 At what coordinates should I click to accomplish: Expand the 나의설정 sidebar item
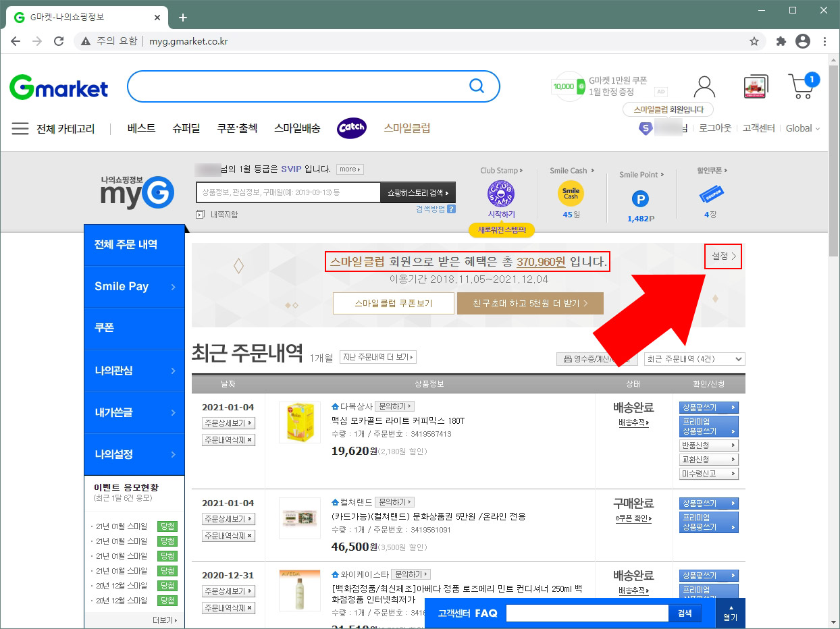(134, 454)
